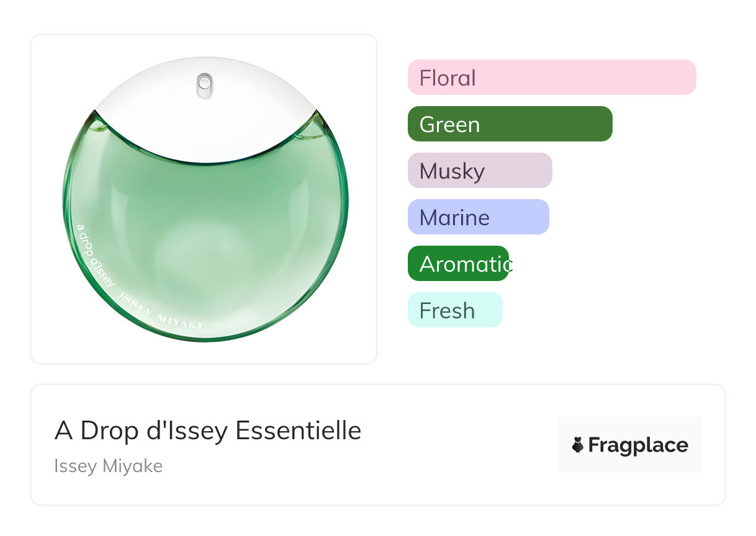Screen dimensions: 756x536
Task: Click the word 'Musky' label
Action: pyautogui.click(x=452, y=171)
